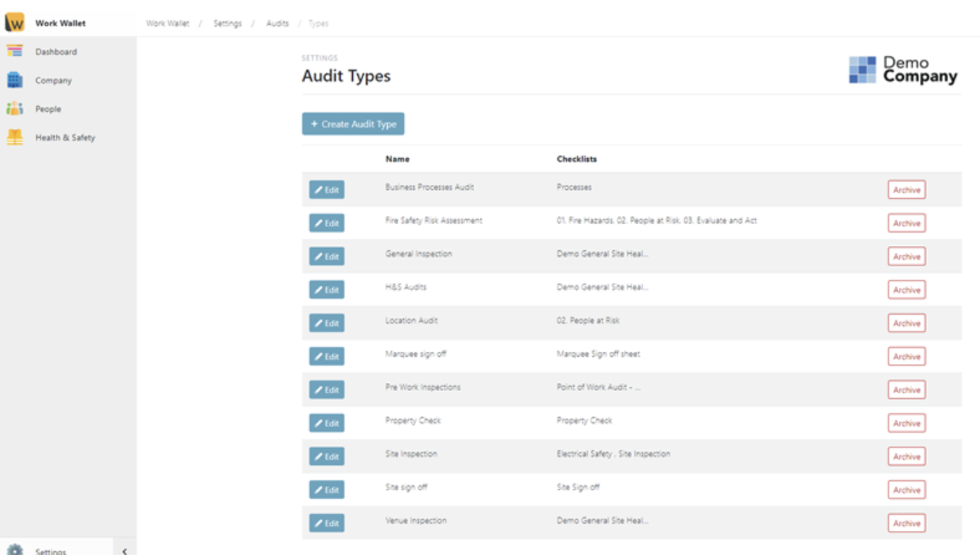Open the Settings breadcrumb link
Image resolution: width=980 pixels, height=557 pixels.
pos(229,22)
